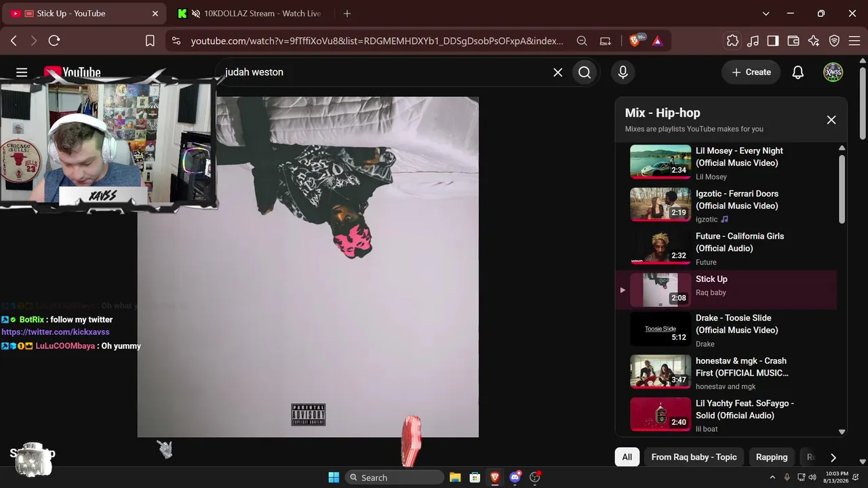
Task: Open the Brave VPN shield icon
Action: click(834, 41)
